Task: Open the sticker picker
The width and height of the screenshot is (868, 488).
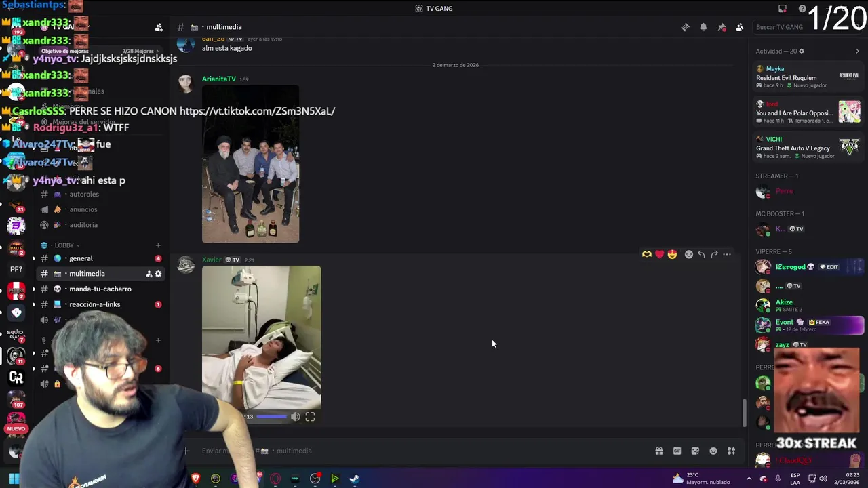Action: (695, 451)
